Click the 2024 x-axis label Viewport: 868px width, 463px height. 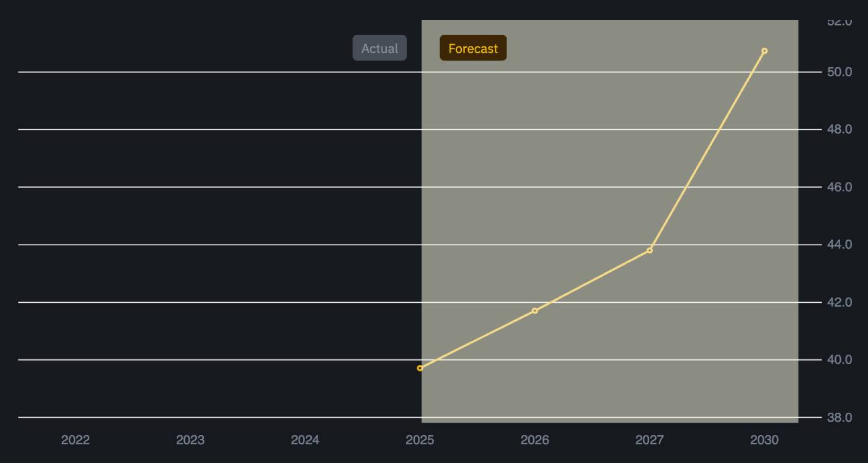[x=305, y=440]
